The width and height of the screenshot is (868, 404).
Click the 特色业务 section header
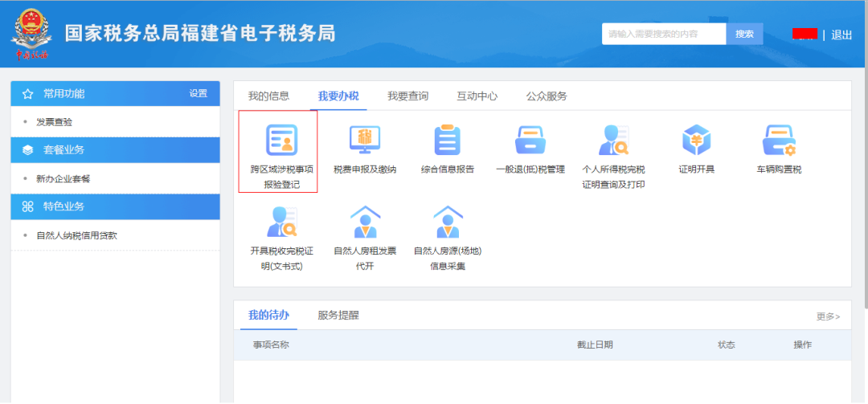tap(115, 206)
